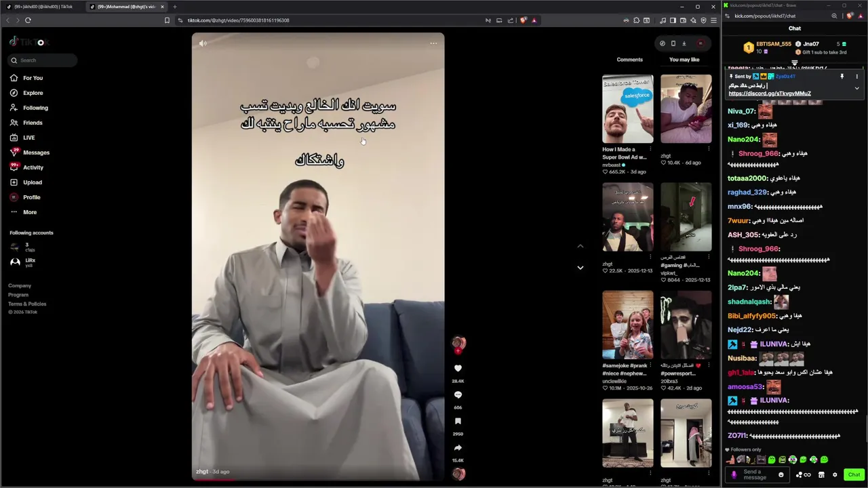
Task: Click the Send a message field
Action: pyautogui.click(x=756, y=474)
